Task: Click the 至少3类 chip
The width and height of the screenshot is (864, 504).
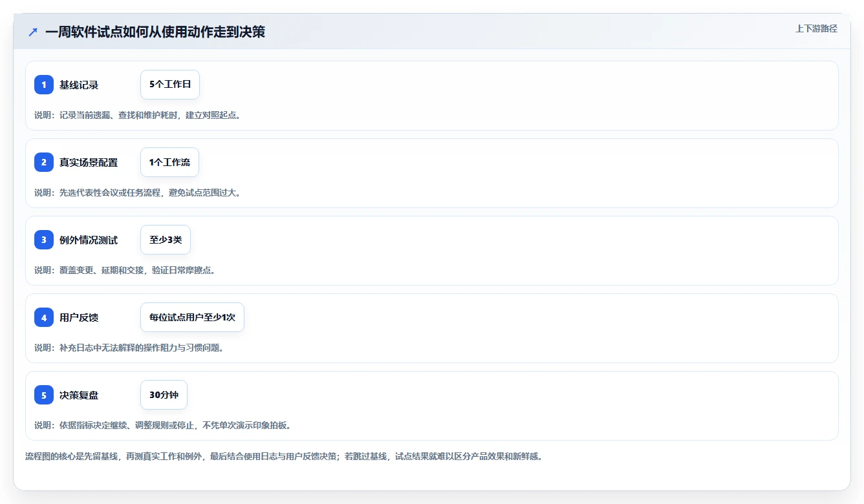Action: (166, 240)
